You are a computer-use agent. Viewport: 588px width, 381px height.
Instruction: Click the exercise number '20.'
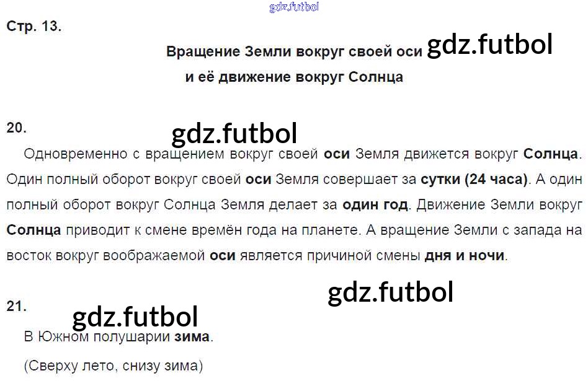[x=17, y=128]
